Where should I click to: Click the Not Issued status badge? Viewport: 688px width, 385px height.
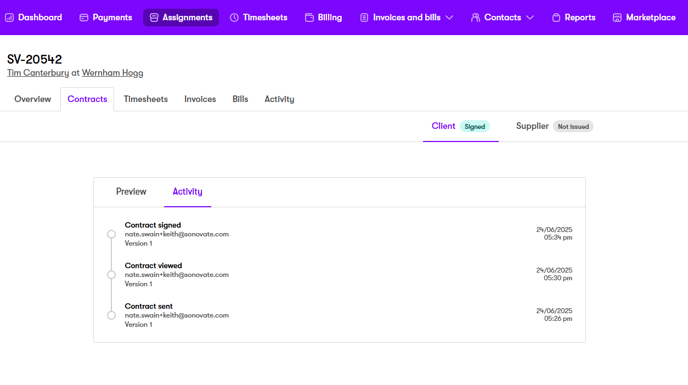coord(573,126)
